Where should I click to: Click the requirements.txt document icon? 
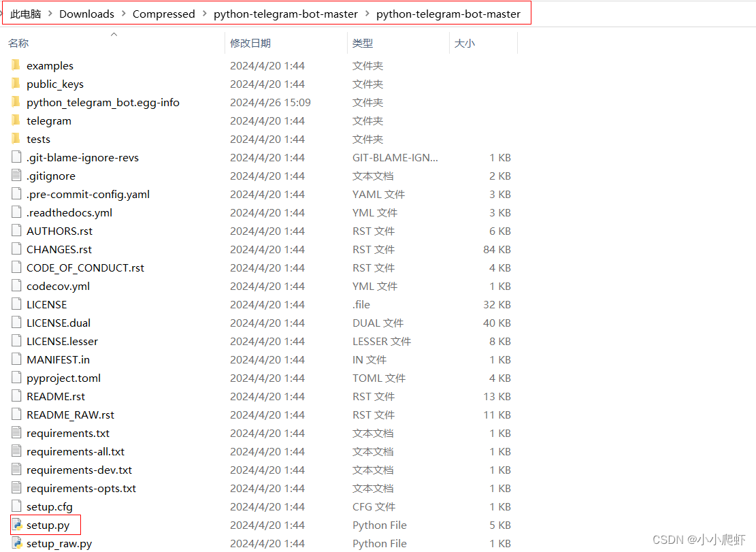[x=16, y=432]
